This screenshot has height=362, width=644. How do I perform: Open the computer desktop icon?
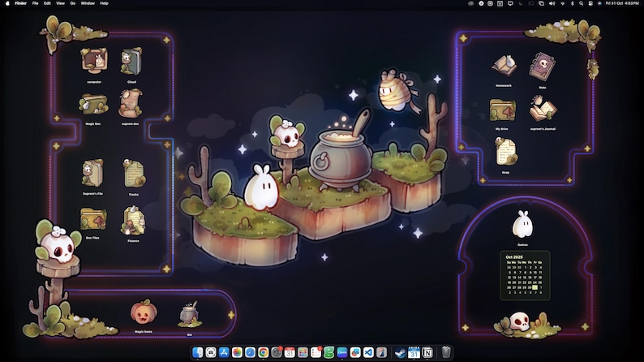click(94, 61)
